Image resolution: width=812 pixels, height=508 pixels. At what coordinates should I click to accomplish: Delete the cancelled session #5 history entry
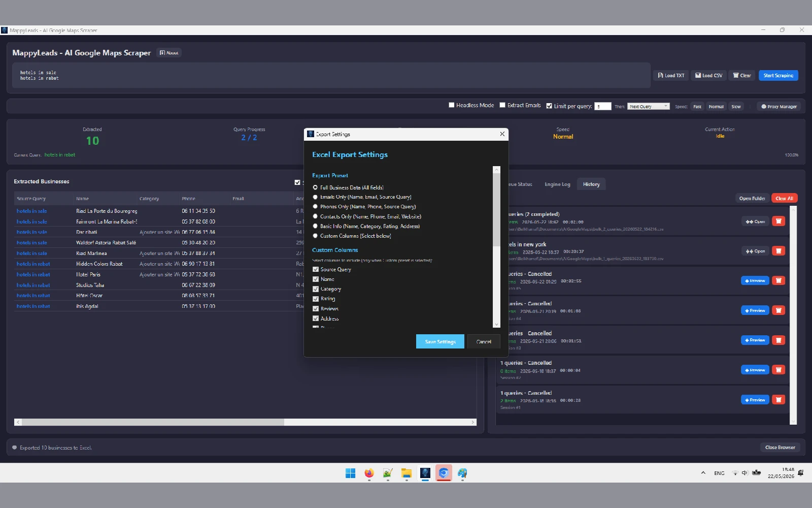[x=779, y=280]
